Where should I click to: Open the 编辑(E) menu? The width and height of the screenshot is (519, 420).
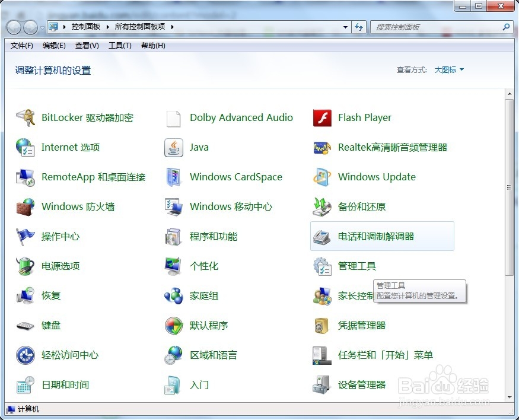click(x=54, y=46)
